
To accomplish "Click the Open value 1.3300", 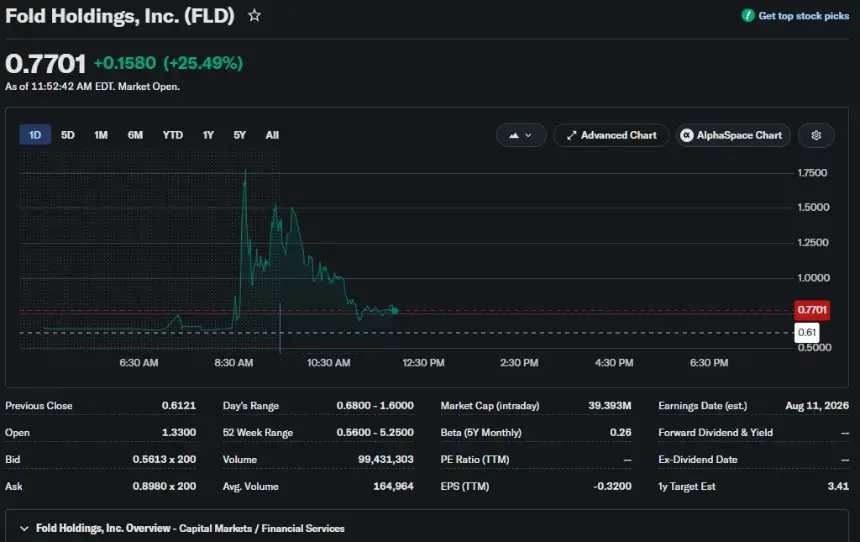I will 179,432.
